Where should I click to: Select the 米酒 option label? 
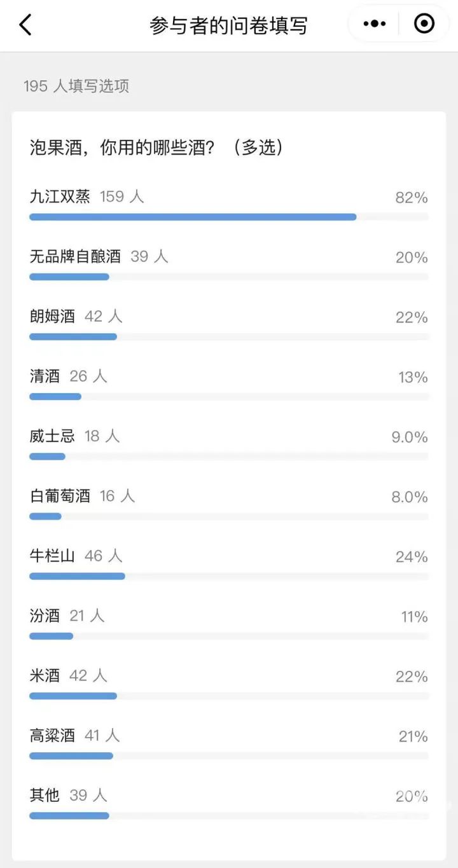45,676
